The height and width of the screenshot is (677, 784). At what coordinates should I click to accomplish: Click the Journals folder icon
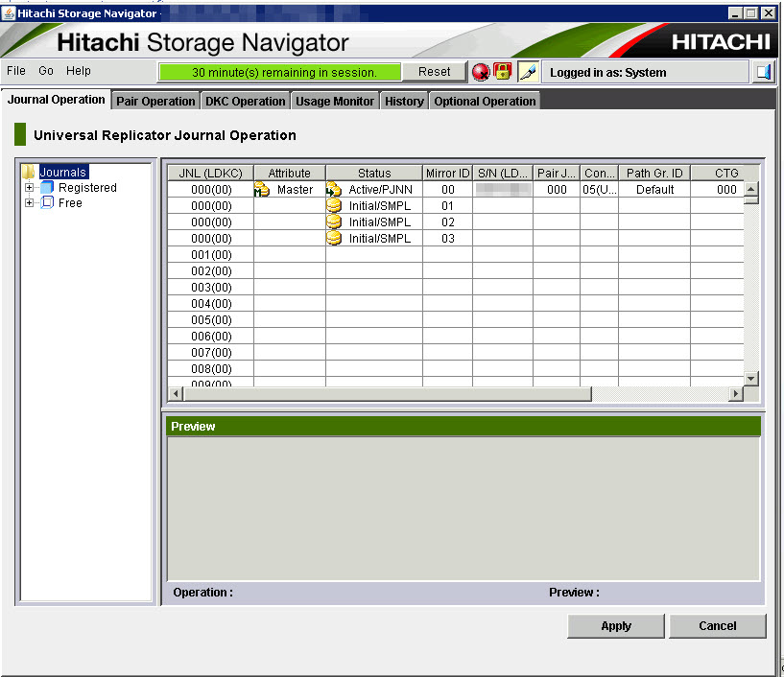coord(29,172)
